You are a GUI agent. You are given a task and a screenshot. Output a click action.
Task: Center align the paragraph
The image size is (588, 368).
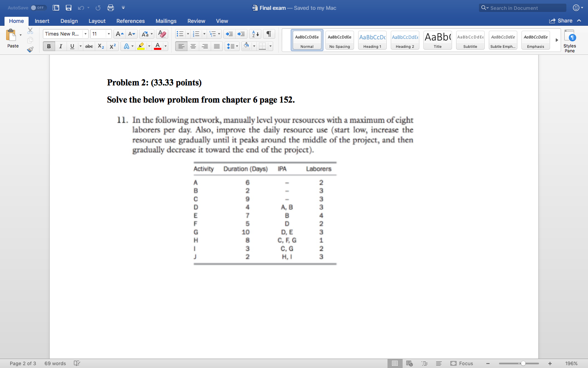tap(193, 46)
